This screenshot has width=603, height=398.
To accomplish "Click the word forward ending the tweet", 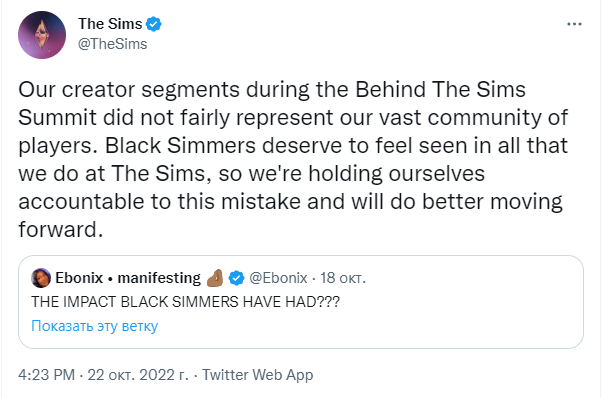I will pos(58,230).
